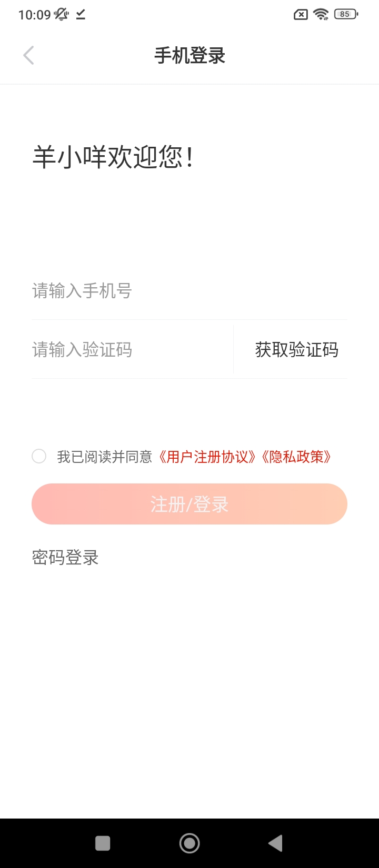Tap the Wi-Fi signal icon
This screenshot has height=868, width=379.
tap(321, 14)
